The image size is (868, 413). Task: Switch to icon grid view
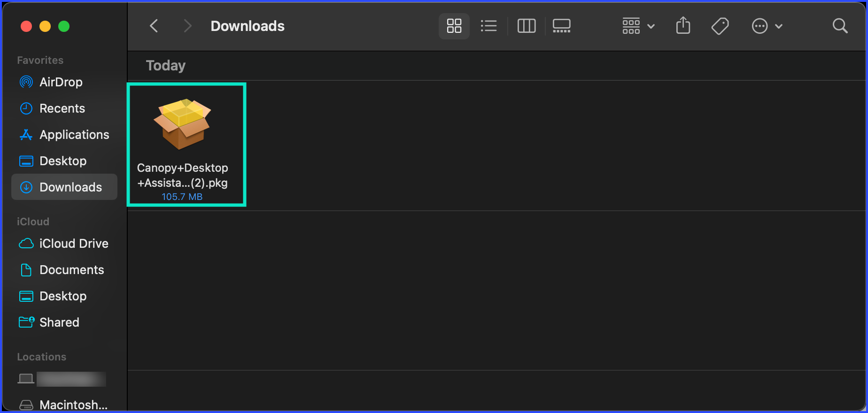click(x=454, y=26)
